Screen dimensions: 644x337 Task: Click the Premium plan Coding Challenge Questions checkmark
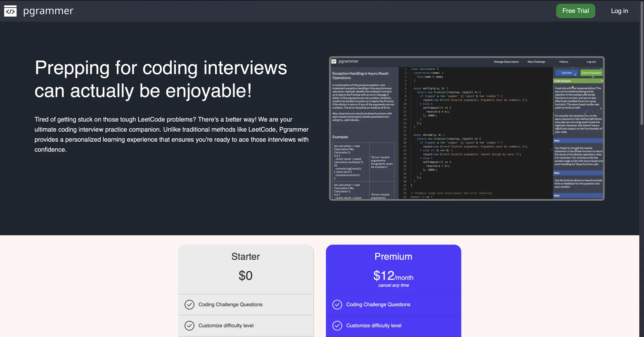coord(337,305)
